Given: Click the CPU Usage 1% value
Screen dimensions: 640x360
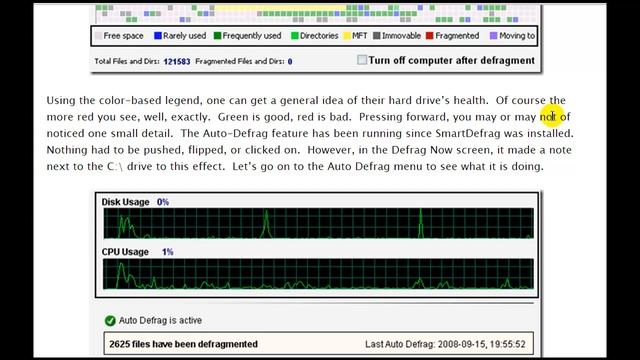Looking at the screenshot, I should 167,252.
